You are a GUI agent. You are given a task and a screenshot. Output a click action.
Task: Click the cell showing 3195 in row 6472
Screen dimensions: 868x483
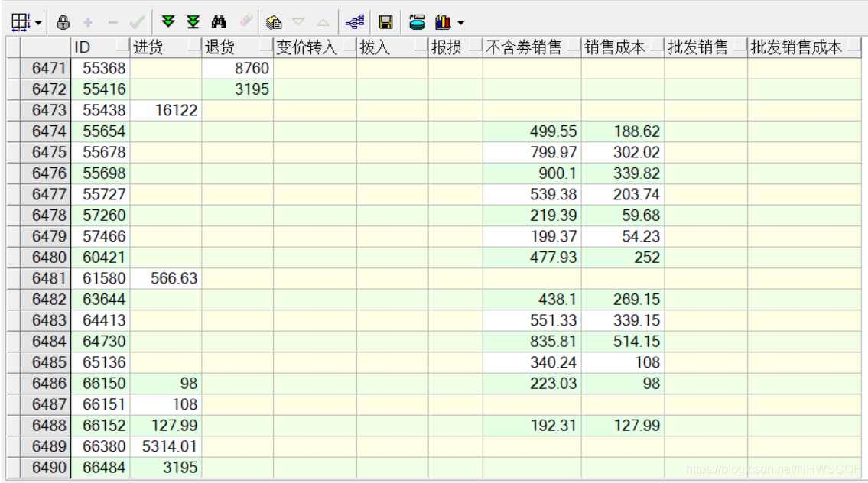click(238, 89)
